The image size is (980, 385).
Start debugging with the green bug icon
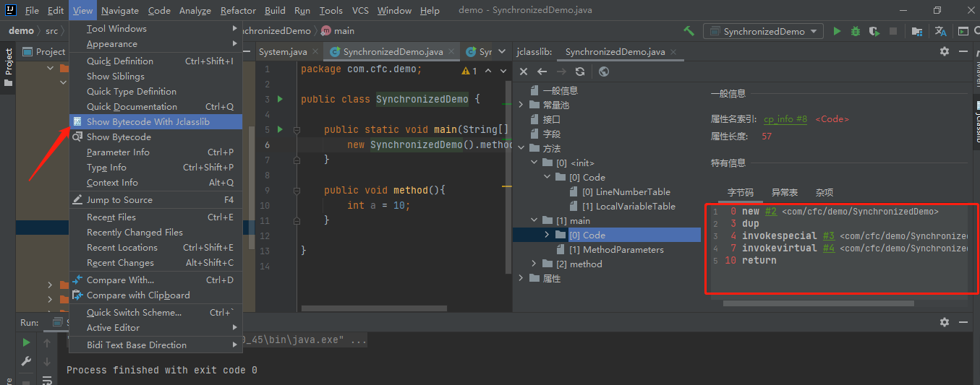(856, 31)
